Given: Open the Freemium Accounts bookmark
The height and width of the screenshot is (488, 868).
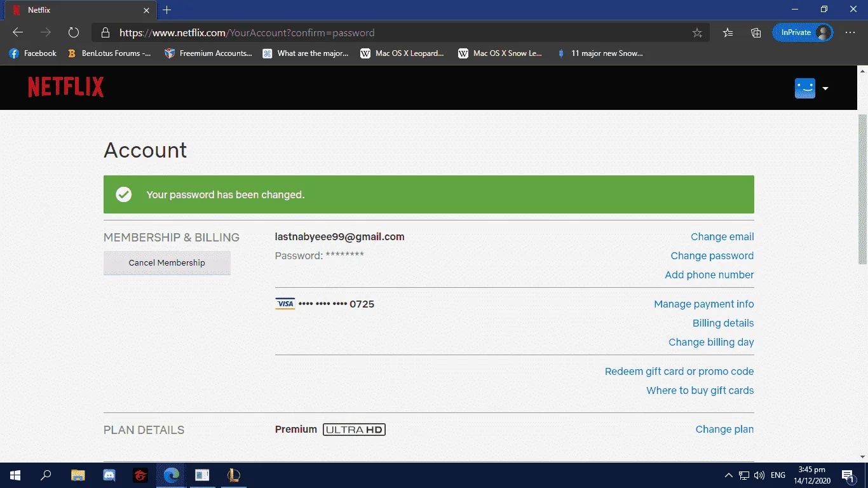Looking at the screenshot, I should pyautogui.click(x=208, y=53).
